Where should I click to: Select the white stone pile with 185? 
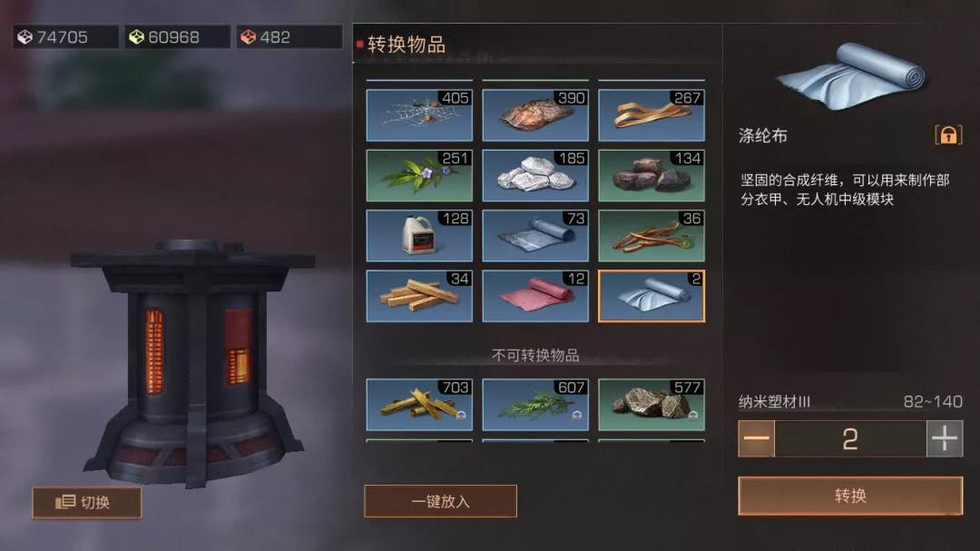click(535, 175)
